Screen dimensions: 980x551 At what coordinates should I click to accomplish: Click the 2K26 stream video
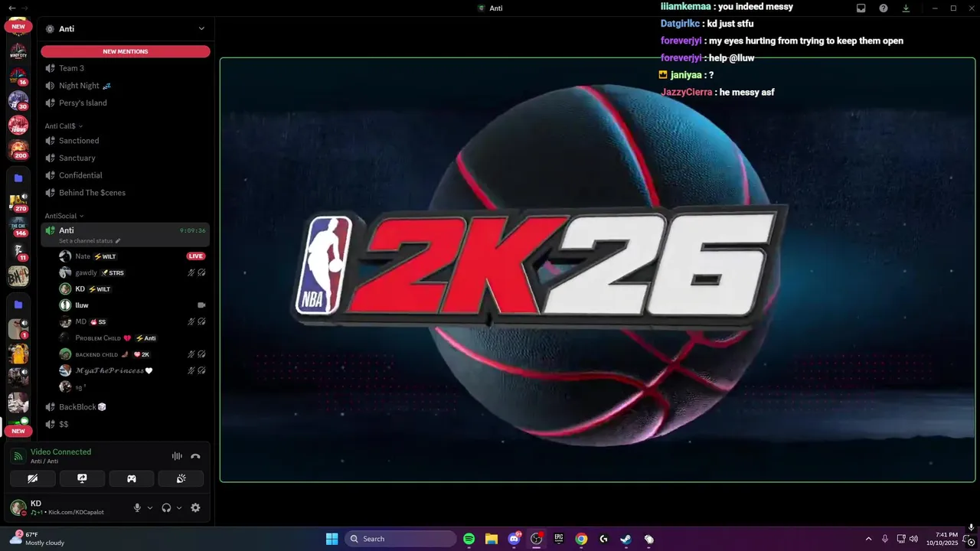point(597,270)
